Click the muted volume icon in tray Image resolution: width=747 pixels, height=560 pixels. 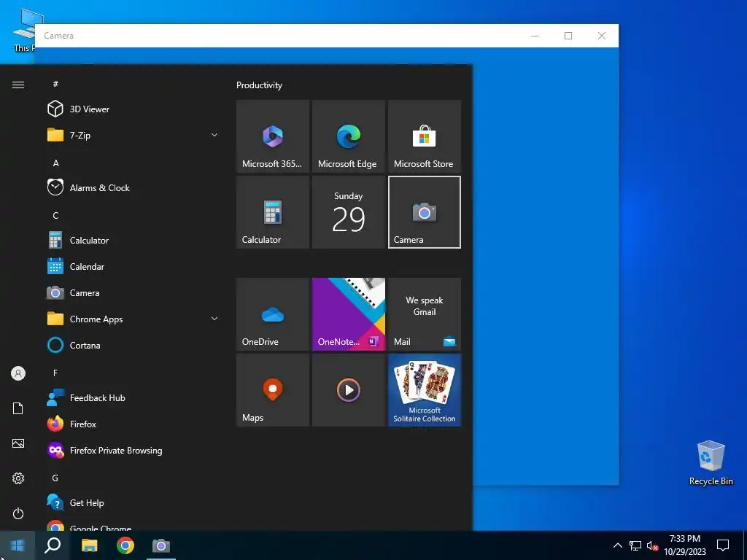point(652,545)
